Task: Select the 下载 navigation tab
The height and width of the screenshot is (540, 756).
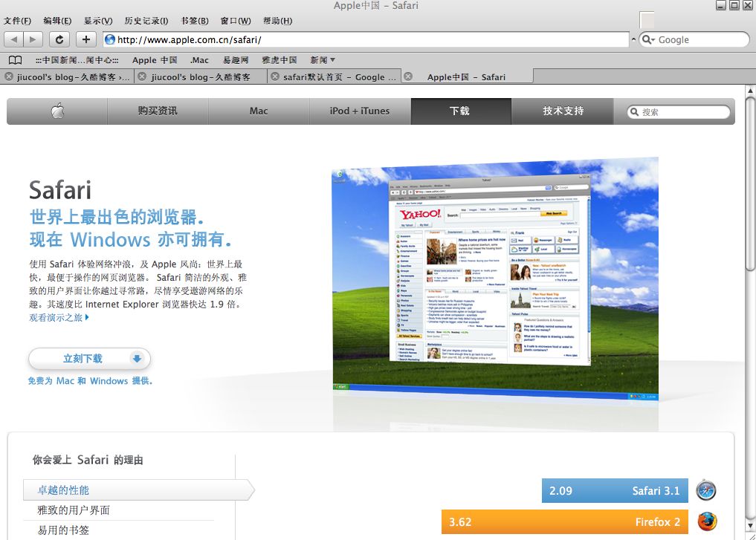Action: point(461,111)
